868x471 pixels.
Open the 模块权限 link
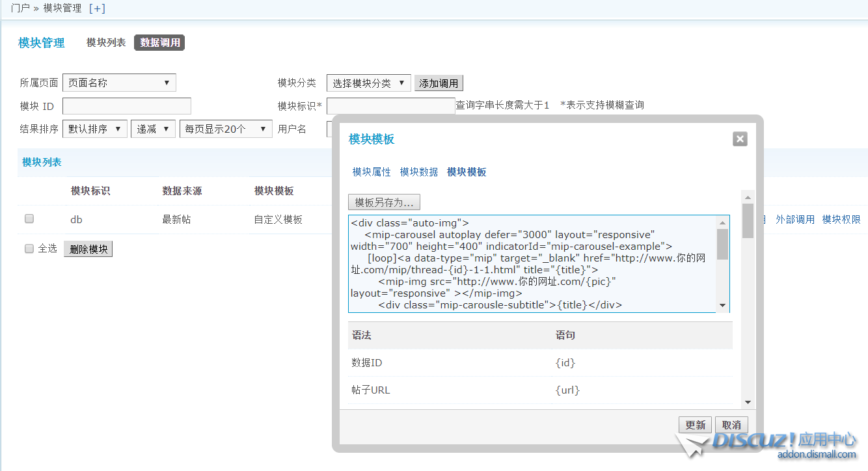(841, 219)
